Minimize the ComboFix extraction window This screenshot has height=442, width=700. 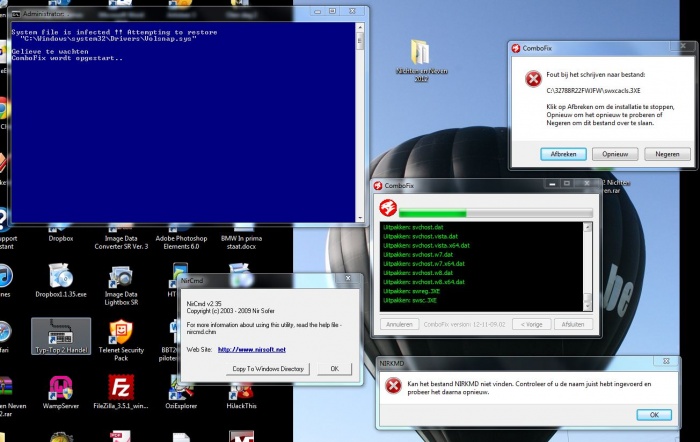pyautogui.click(x=552, y=183)
